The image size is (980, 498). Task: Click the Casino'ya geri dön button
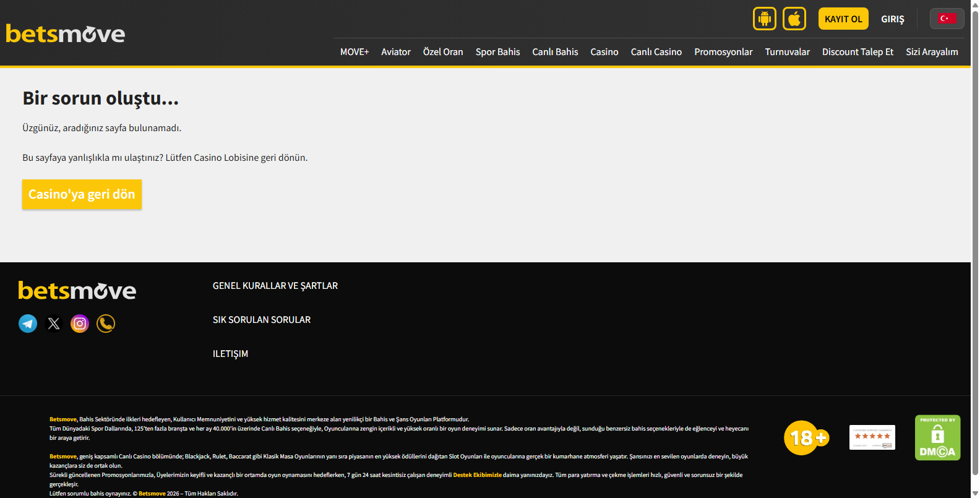[82, 194]
